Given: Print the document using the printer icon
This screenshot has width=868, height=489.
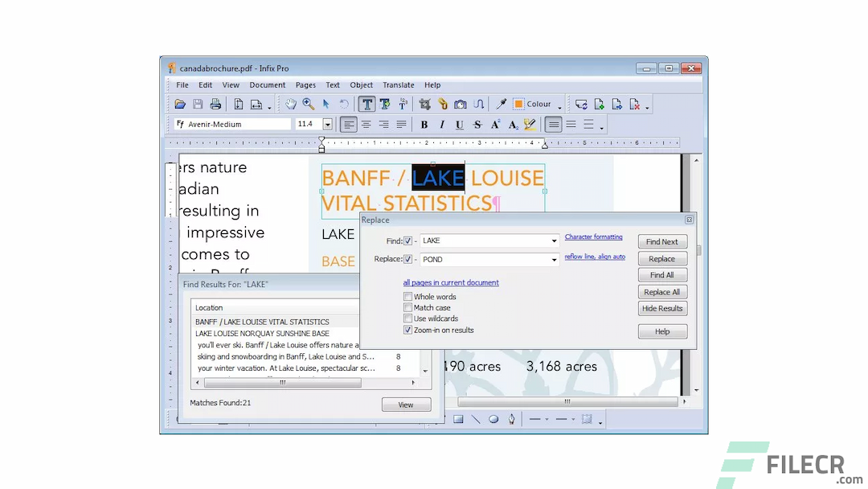Looking at the screenshot, I should (214, 104).
